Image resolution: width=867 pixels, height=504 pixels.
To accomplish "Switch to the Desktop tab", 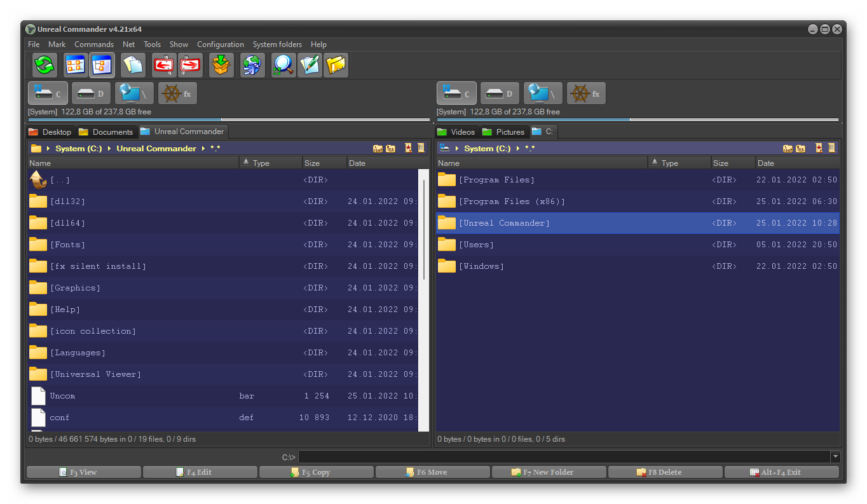I will (x=50, y=132).
